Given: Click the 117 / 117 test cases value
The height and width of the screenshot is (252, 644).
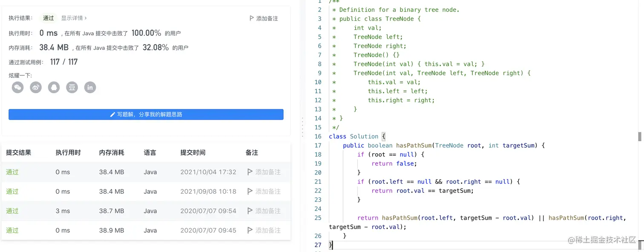Looking at the screenshot, I should (x=64, y=62).
